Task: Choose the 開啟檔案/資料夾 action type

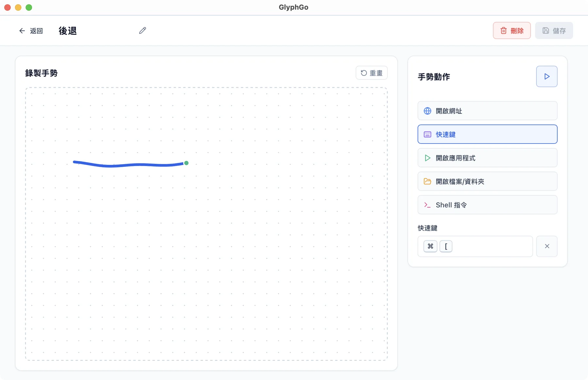Action: (487, 181)
